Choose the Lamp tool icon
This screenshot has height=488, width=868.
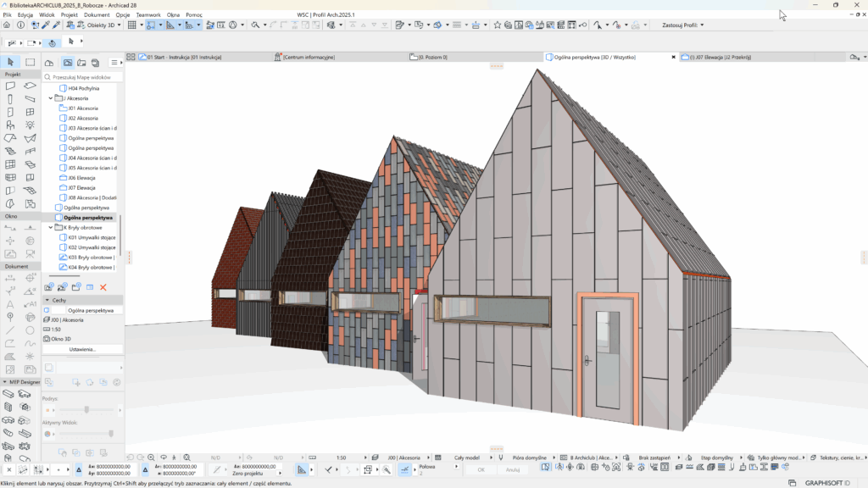[30, 125]
